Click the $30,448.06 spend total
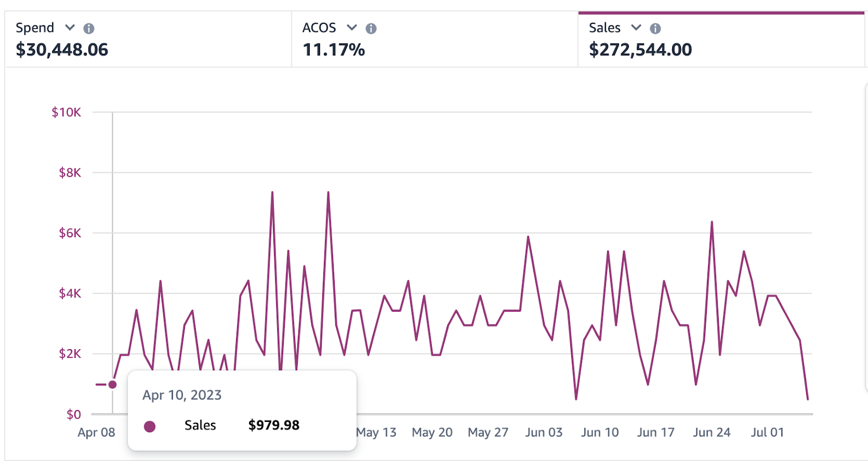This screenshot has height=461, width=868. [62, 50]
